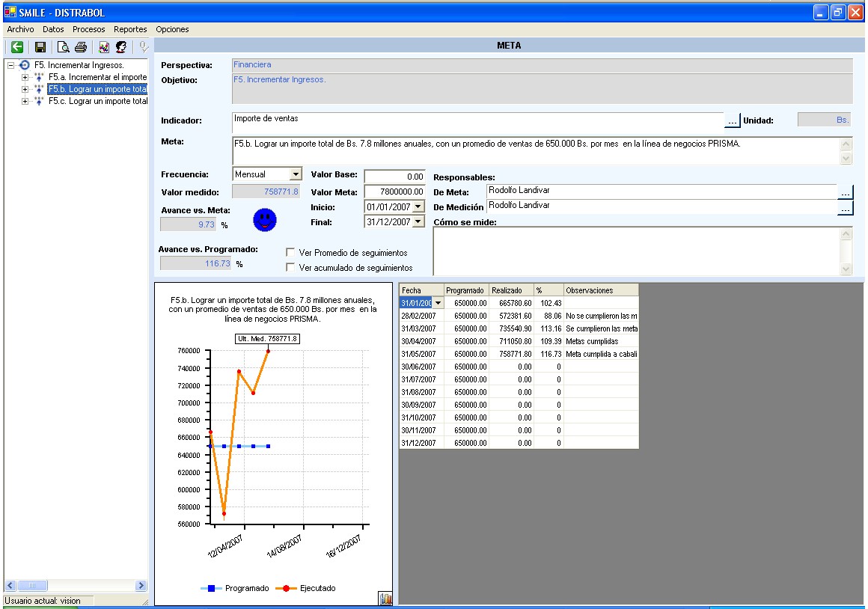Open the Inicio date picker dropdown
Viewport: 868px width, 609px height.
(418, 206)
